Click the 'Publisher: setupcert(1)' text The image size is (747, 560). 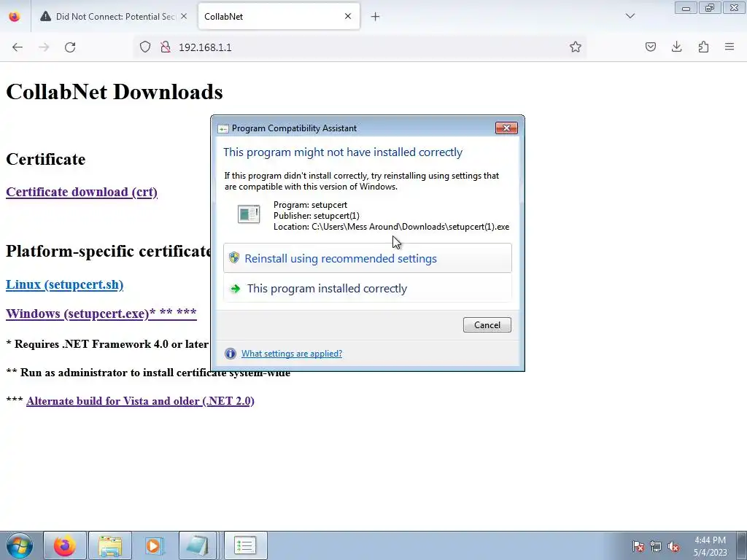(317, 216)
